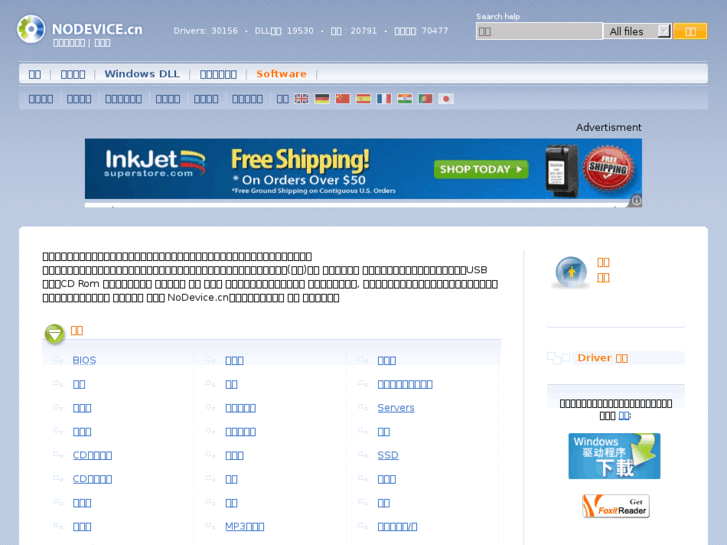
Task: Click the bullet icon beside SSD
Action: [x=363, y=455]
